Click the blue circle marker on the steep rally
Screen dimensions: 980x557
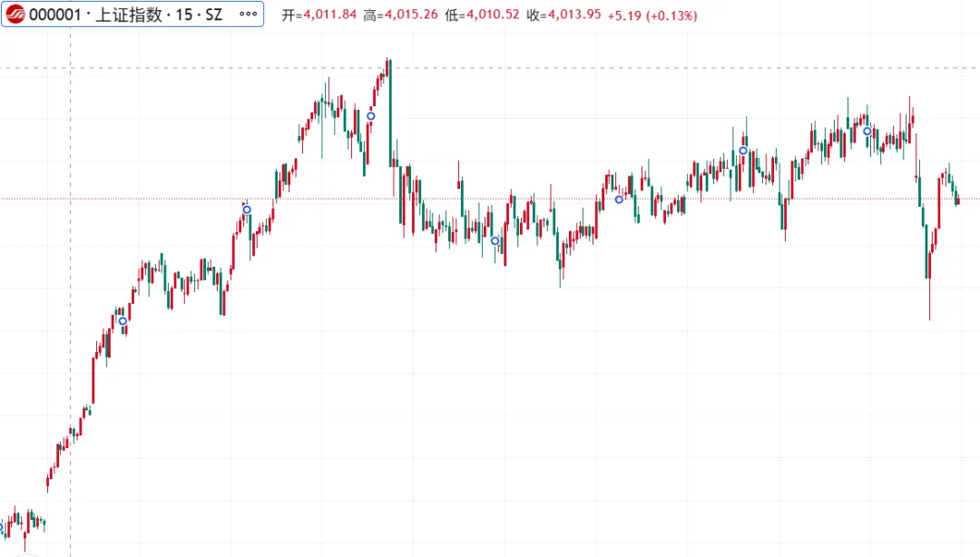click(122, 321)
